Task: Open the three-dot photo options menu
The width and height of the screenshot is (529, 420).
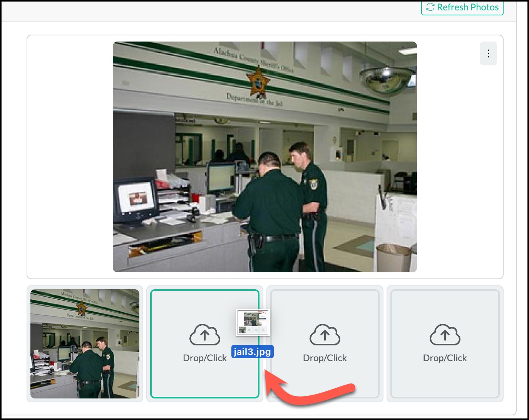Action: click(x=488, y=53)
